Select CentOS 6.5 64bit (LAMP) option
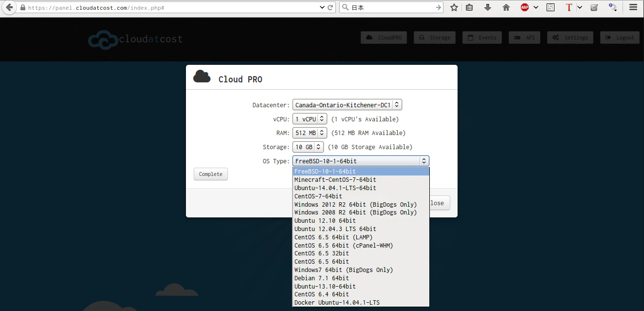644x311 pixels. click(x=361, y=237)
